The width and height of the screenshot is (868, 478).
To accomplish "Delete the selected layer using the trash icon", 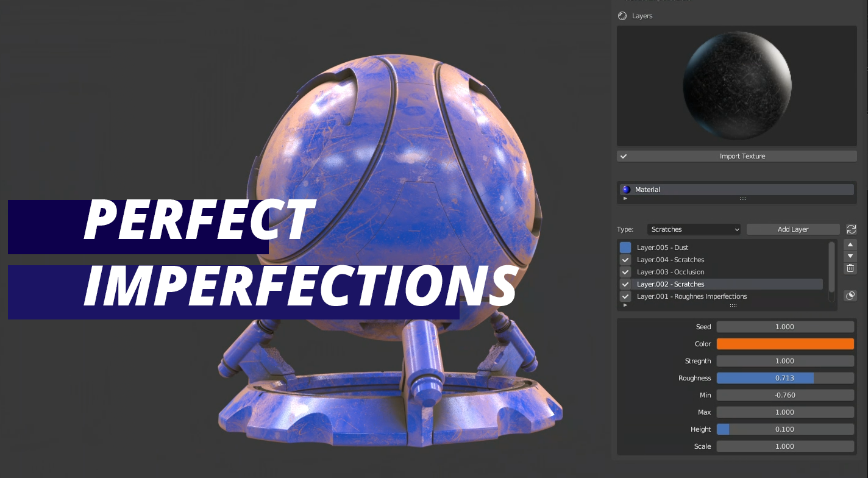I will pos(850,268).
